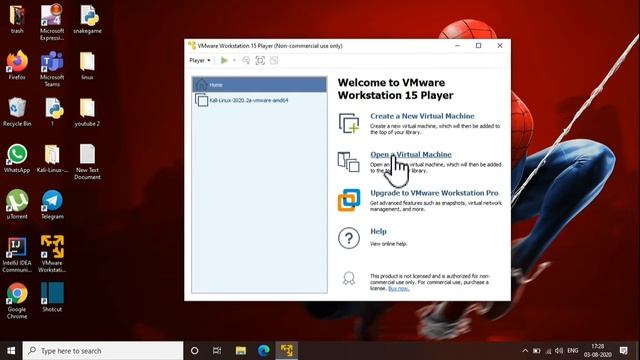Click the question mark help icon
Viewport: 640px width, 360px height.
click(x=349, y=238)
